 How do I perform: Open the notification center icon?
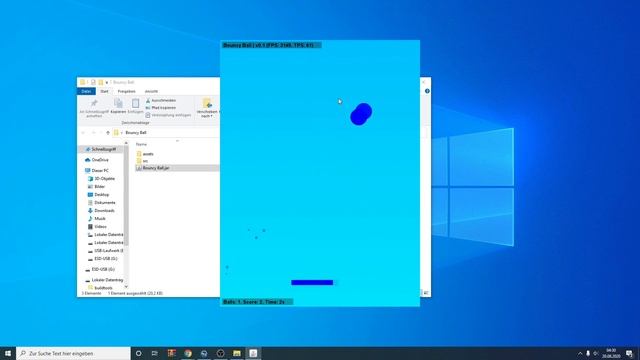point(629,353)
